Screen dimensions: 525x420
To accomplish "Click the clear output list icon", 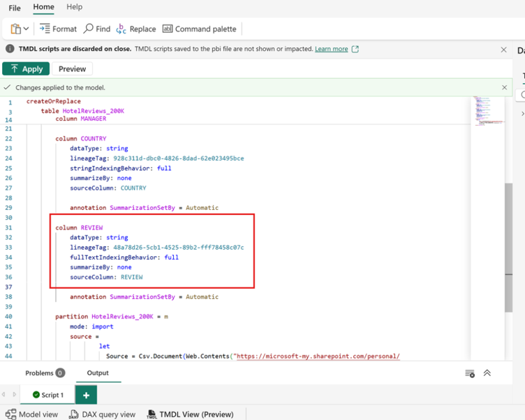I will click(470, 373).
